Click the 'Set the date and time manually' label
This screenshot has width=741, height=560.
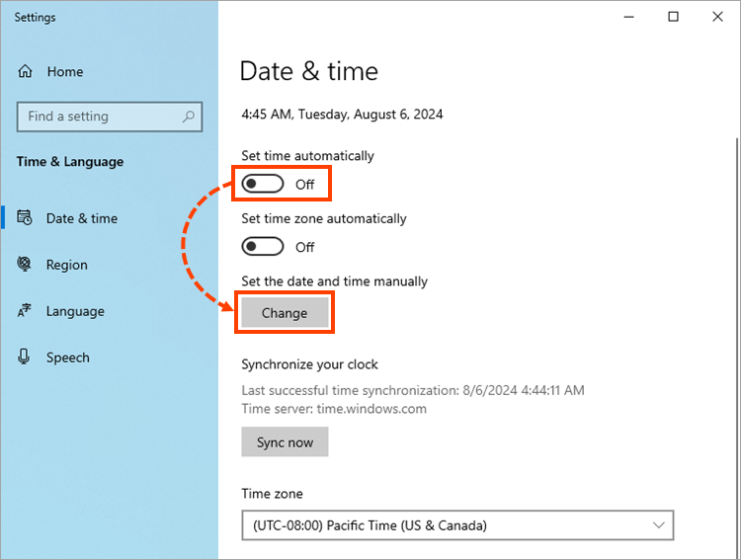coord(335,281)
